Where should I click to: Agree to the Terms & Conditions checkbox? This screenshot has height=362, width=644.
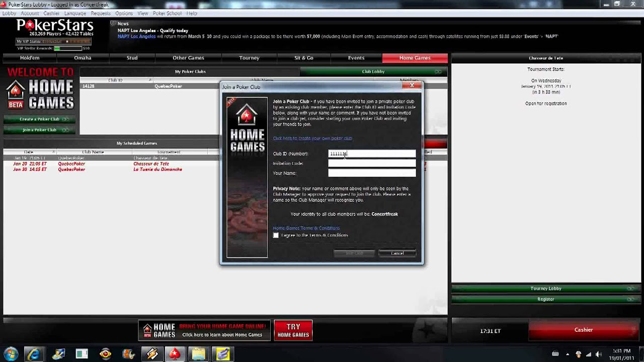pos(276,235)
